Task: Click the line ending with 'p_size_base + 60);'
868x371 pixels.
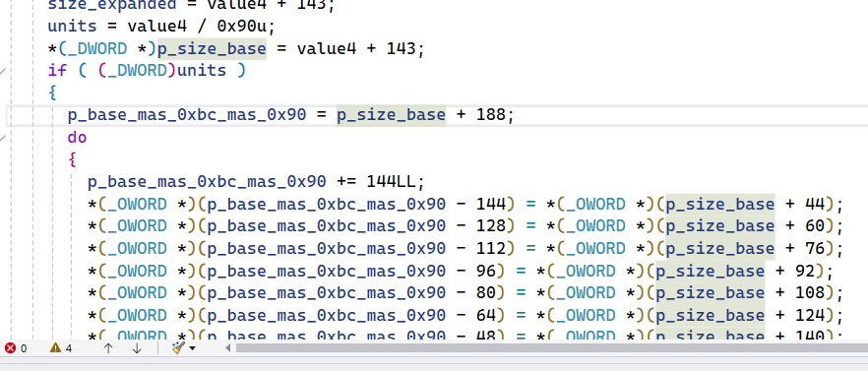Action: tap(465, 226)
